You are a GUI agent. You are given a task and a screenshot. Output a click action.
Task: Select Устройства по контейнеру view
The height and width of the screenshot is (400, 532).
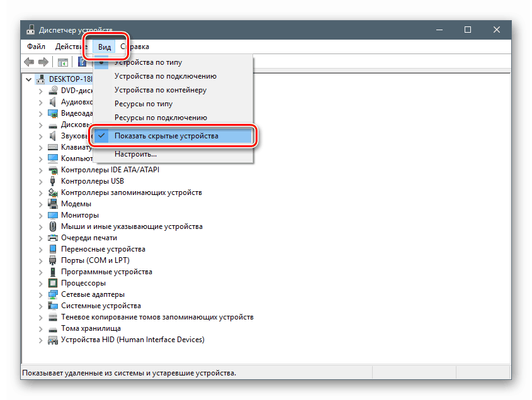173,90
